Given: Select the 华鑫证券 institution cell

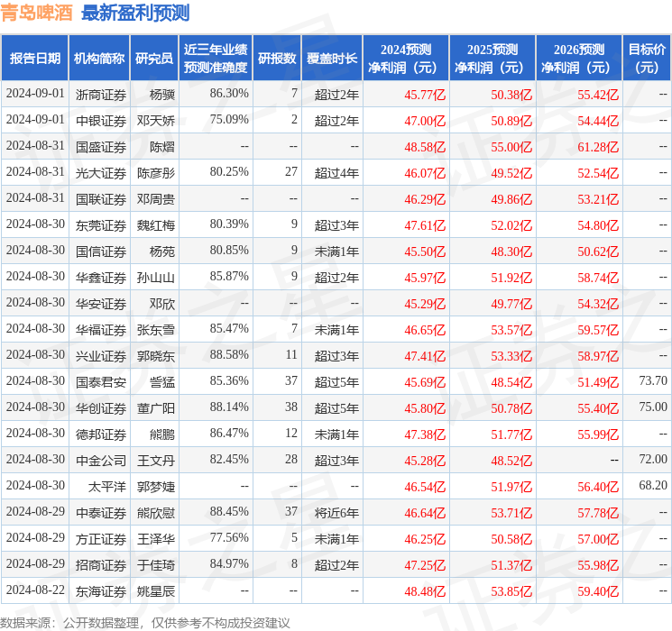Looking at the screenshot, I should 101,278.
